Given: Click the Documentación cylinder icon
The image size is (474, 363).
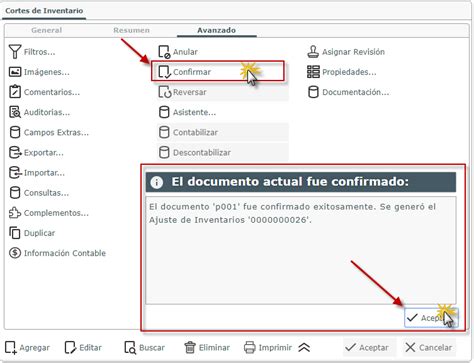Looking at the screenshot, I should 313,92.
